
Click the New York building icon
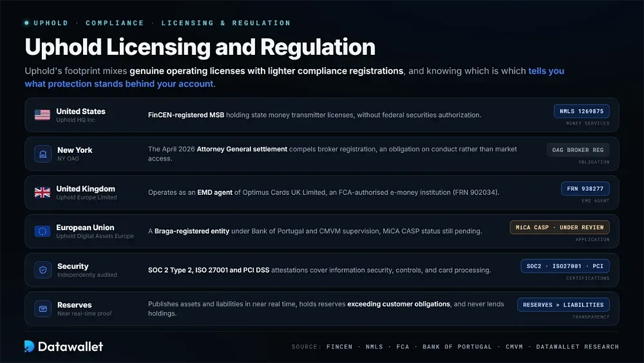[43, 153]
